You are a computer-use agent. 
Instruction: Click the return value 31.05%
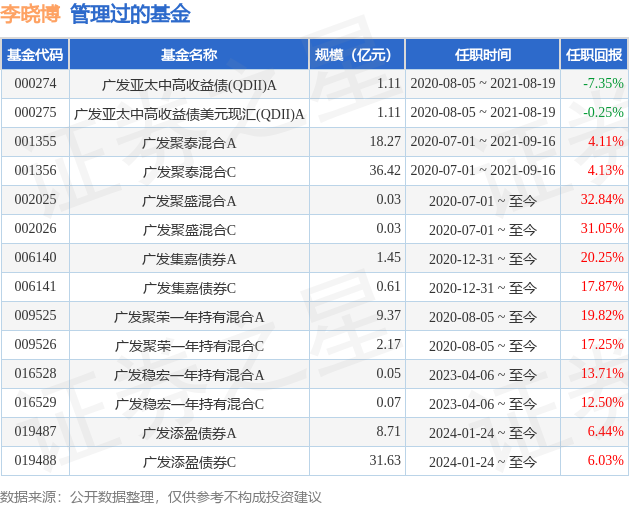tap(602, 228)
